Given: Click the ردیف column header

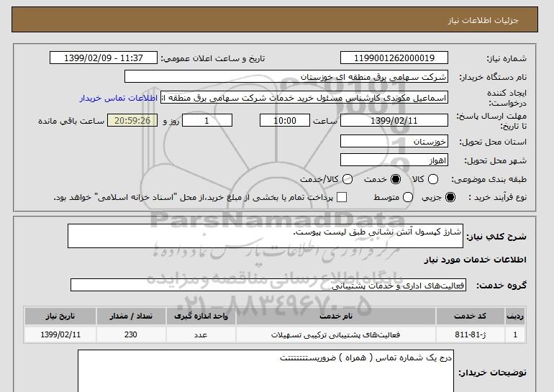Looking at the screenshot, I should pyautogui.click(x=515, y=316).
